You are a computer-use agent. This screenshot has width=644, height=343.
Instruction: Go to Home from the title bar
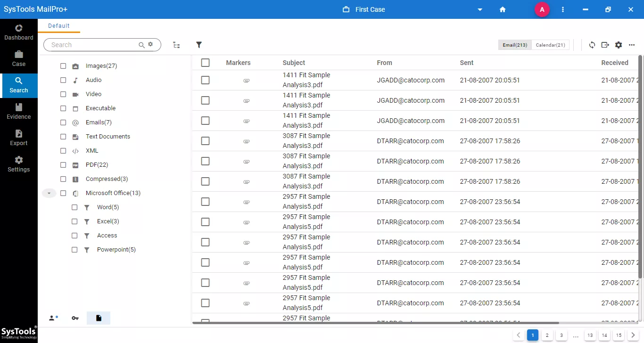click(x=503, y=9)
